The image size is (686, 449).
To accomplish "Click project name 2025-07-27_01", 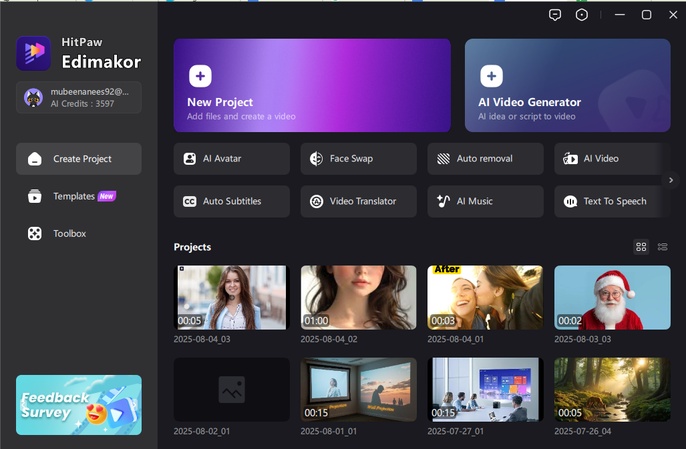I will tap(455, 431).
